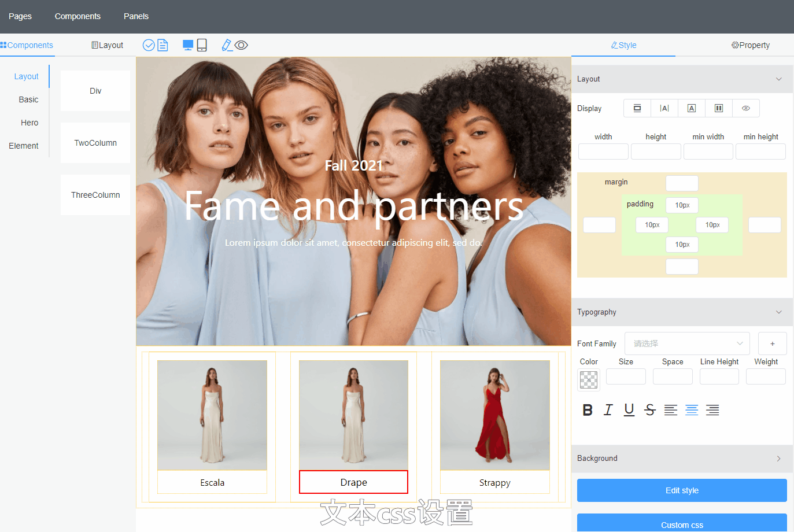Collapse the Typography section chevron
Image resolution: width=794 pixels, height=532 pixels.
779,312
